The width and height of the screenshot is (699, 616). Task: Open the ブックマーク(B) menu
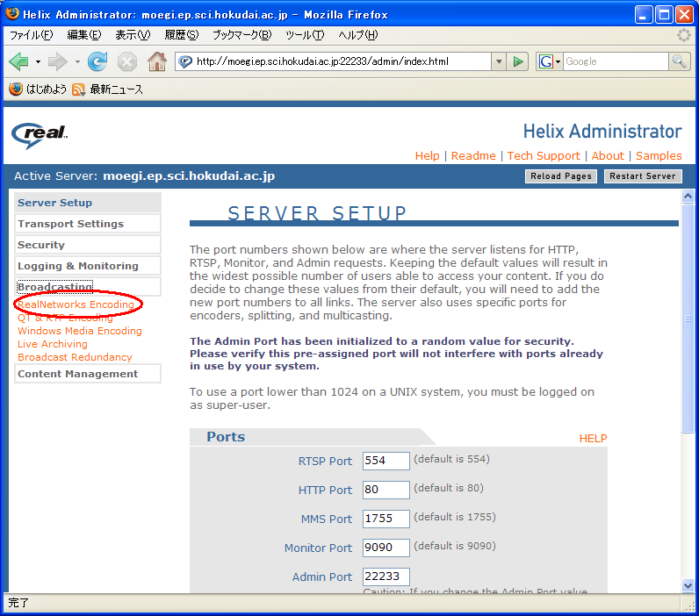coord(241,35)
